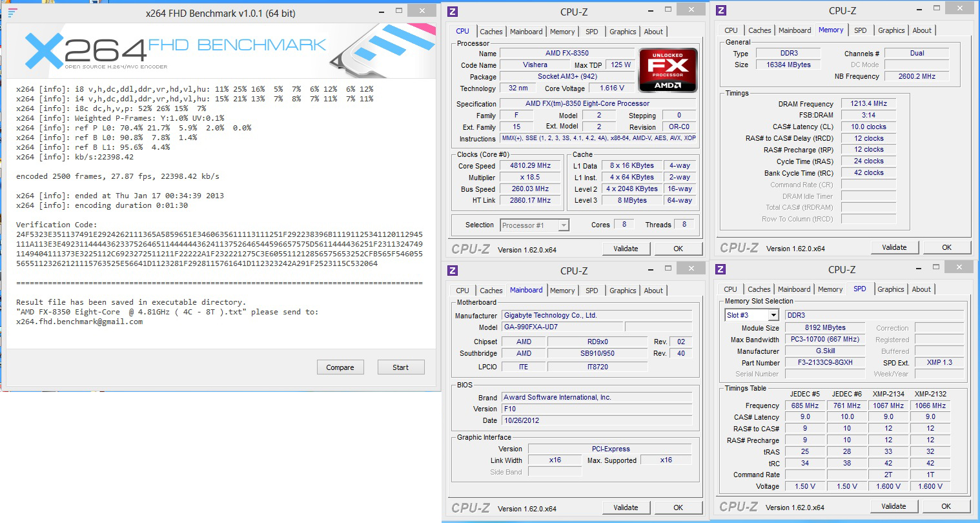Click OK in the CPU-Z memory timings window
Image resolution: width=980 pixels, height=523 pixels.
(x=947, y=247)
